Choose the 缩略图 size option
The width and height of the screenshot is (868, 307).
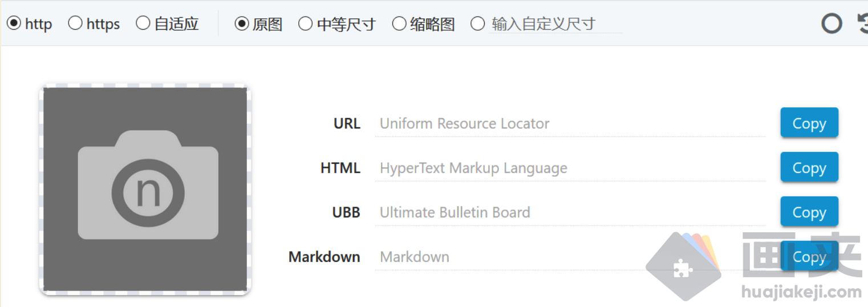point(399,23)
